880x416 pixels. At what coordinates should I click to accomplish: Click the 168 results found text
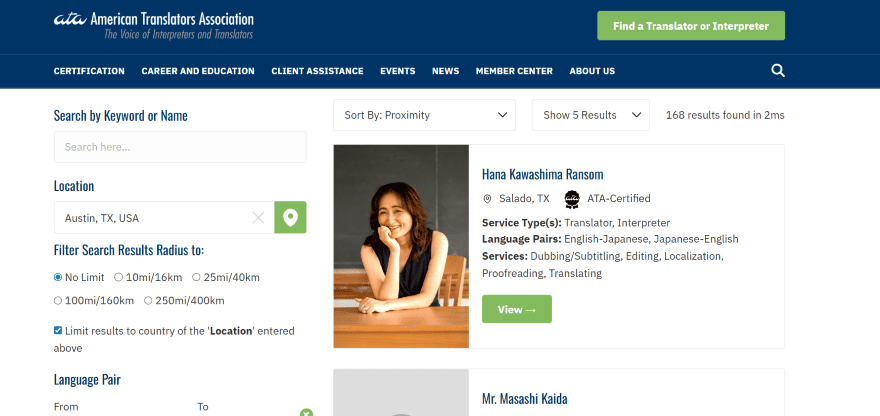(x=725, y=115)
